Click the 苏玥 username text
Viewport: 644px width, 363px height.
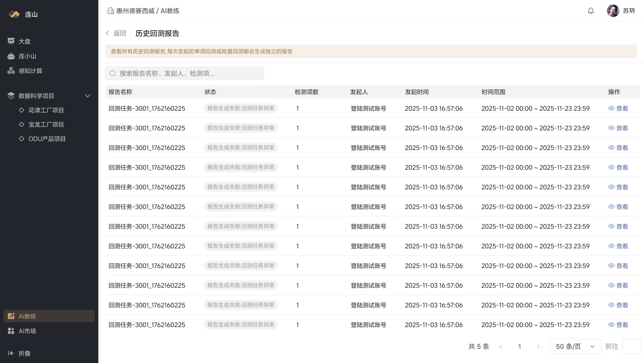click(629, 11)
